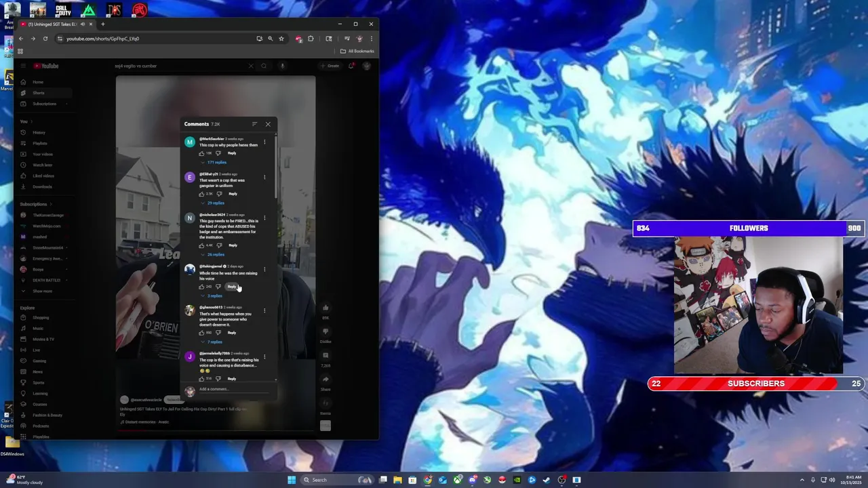Reply to the 'gangster in uniform' comment
This screenshot has width=868, height=488.
coord(233,194)
